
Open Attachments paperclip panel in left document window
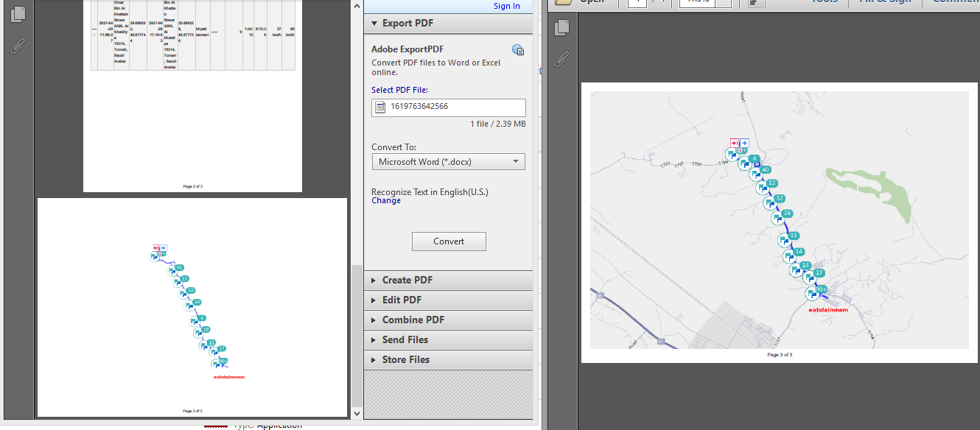coord(19,46)
